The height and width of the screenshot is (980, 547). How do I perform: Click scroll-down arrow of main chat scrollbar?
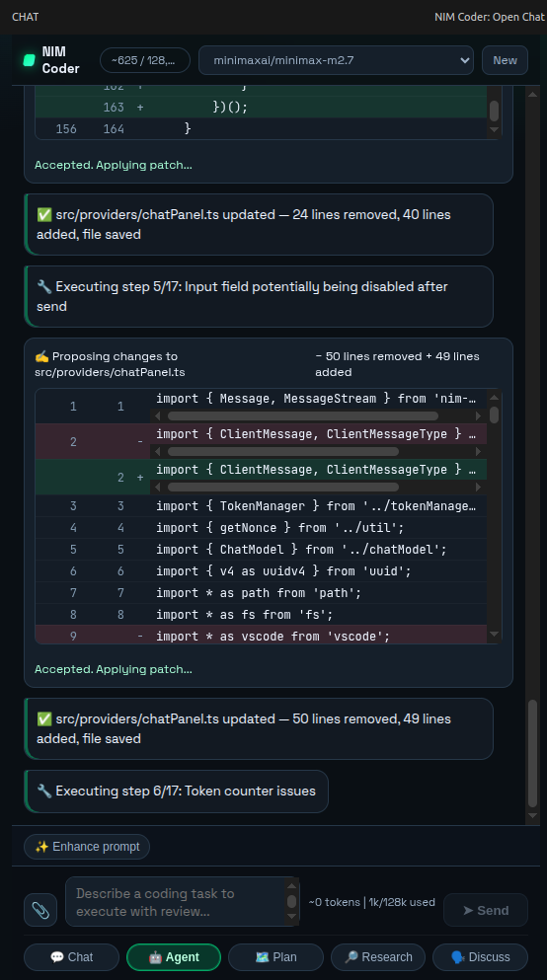point(532,815)
